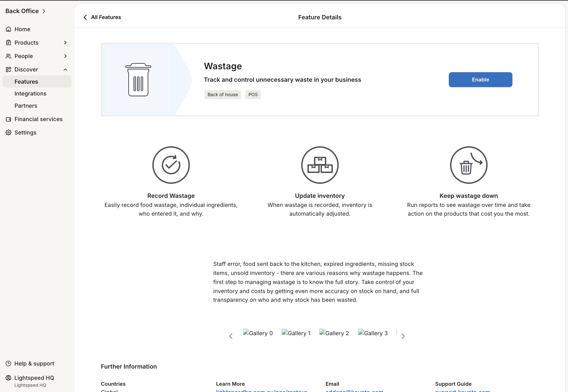Click the Help & support label
The height and width of the screenshot is (392, 568).
34,364
